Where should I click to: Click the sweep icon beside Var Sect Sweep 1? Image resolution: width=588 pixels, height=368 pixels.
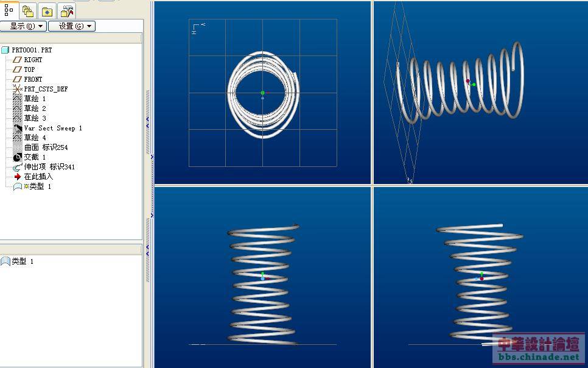[17, 128]
